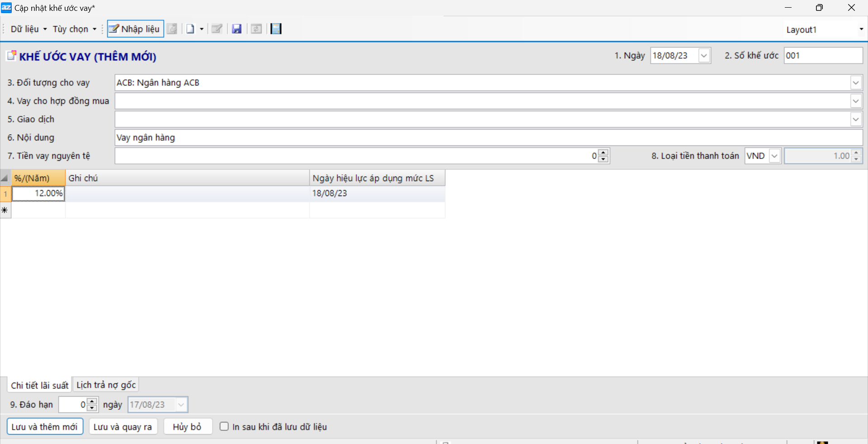Expand the Đối tượng cho vay dropdown

(x=855, y=83)
